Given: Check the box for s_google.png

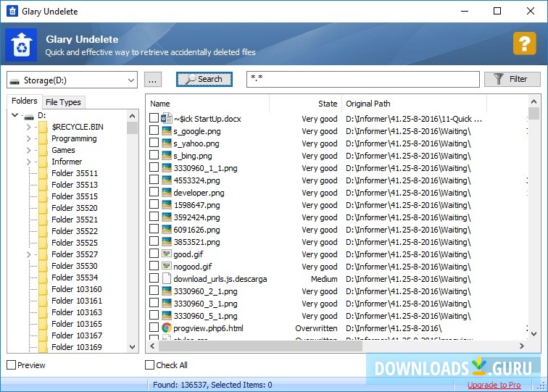Looking at the screenshot, I should [154, 130].
